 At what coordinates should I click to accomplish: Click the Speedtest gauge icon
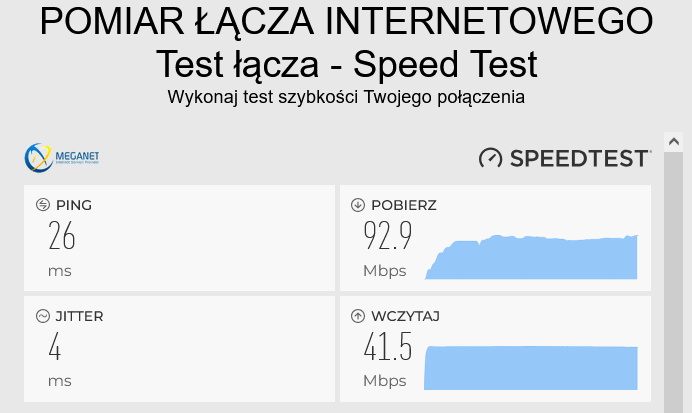pos(490,158)
